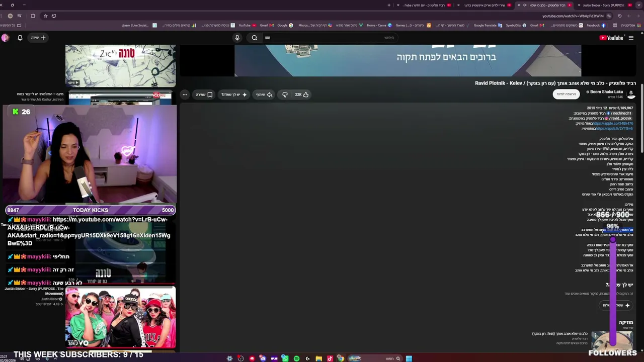This screenshot has width=644, height=362.
Task: Open the YouTube bookmark in bookmarks bar
Action: click(247, 25)
